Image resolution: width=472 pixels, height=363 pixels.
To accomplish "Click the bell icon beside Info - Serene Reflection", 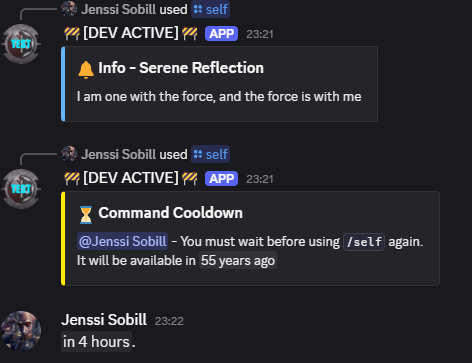I will [x=86, y=69].
